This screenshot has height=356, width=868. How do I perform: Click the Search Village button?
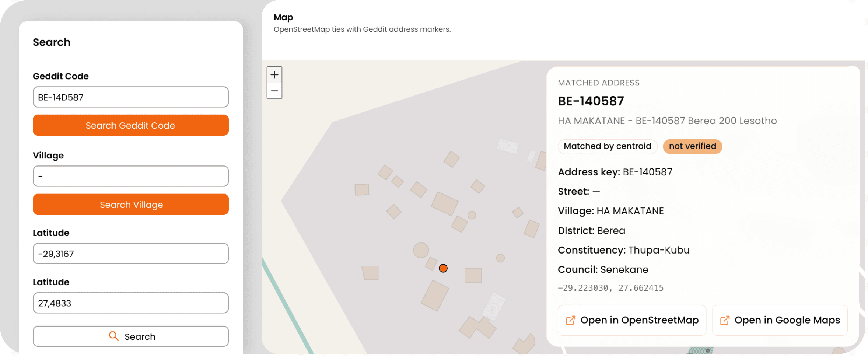click(x=131, y=205)
